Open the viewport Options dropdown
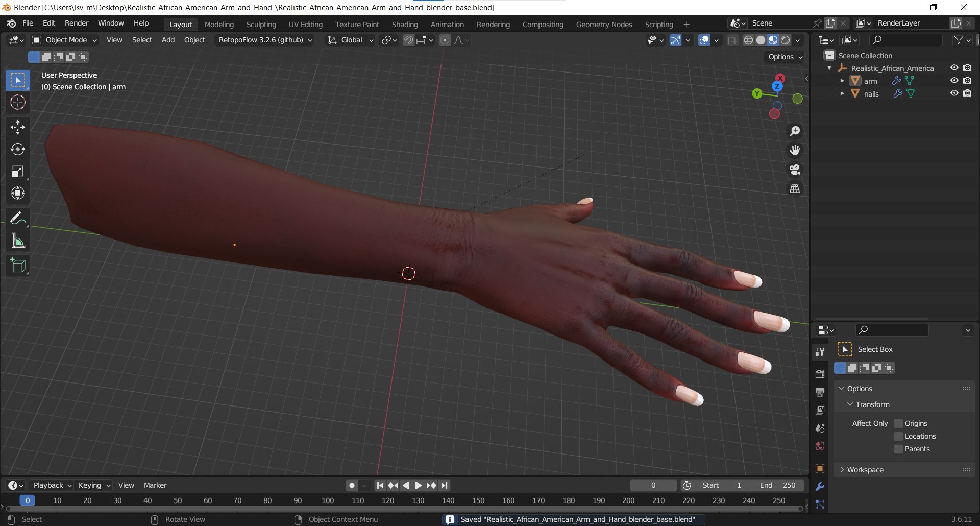Image resolution: width=980 pixels, height=526 pixels. point(785,57)
